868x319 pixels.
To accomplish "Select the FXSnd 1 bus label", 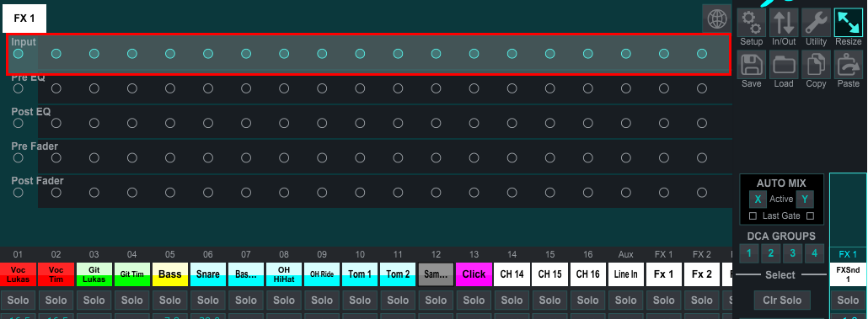I will [x=848, y=274].
